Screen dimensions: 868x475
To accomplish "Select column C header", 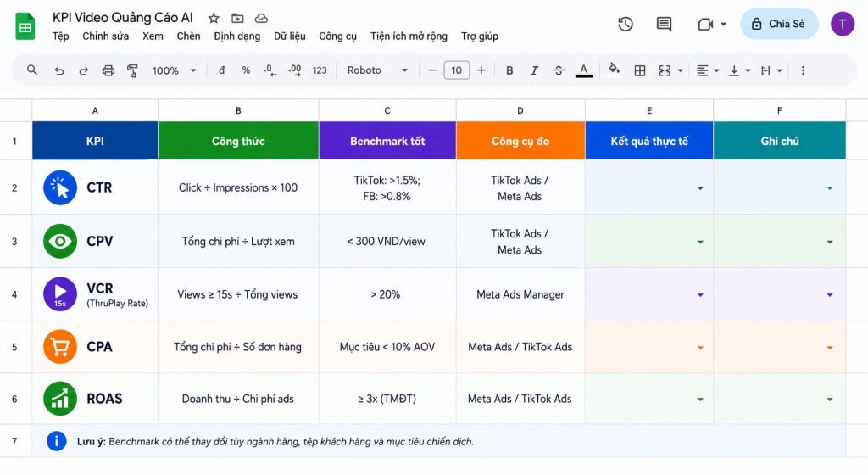I will [x=387, y=110].
